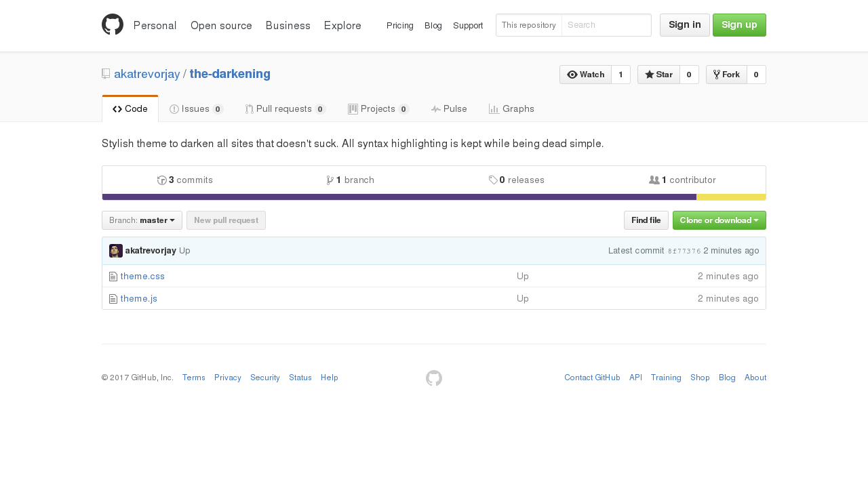
Task: Open the footer Training link
Action: pyautogui.click(x=666, y=378)
